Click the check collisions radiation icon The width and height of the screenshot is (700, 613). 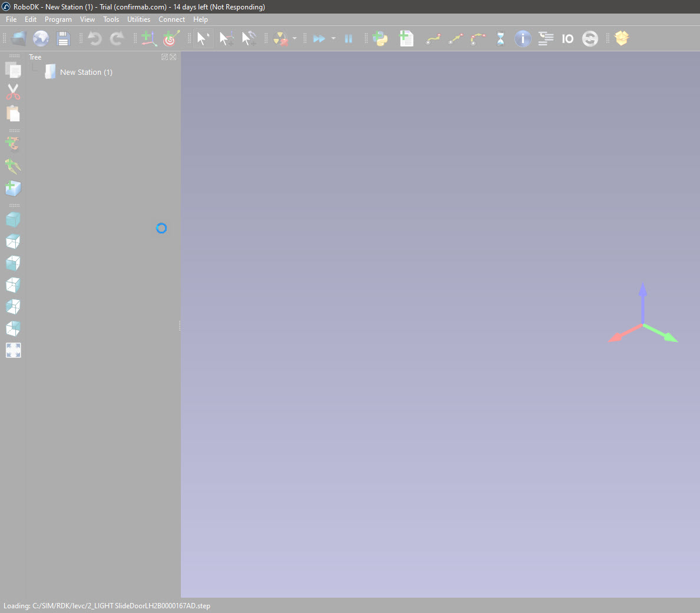(x=280, y=39)
